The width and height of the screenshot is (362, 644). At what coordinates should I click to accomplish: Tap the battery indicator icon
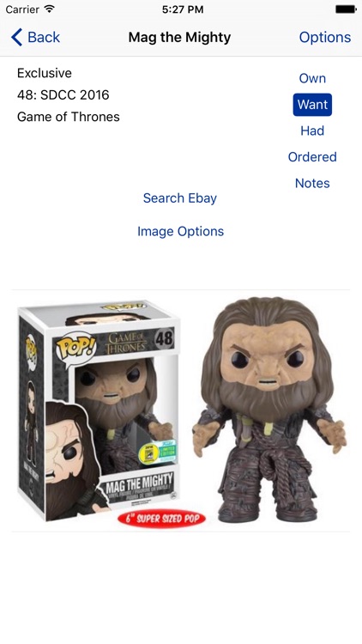346,9
